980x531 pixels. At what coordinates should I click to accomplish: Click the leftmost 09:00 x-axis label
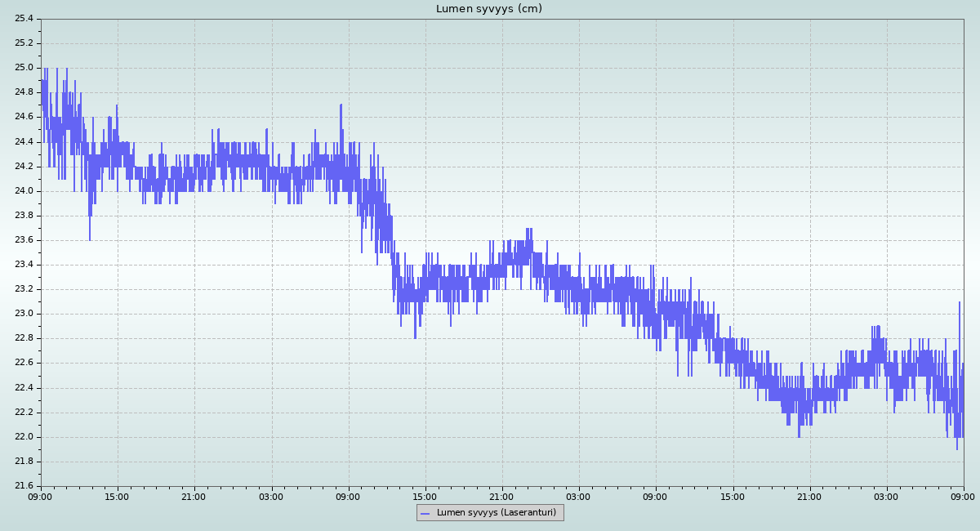(41, 496)
